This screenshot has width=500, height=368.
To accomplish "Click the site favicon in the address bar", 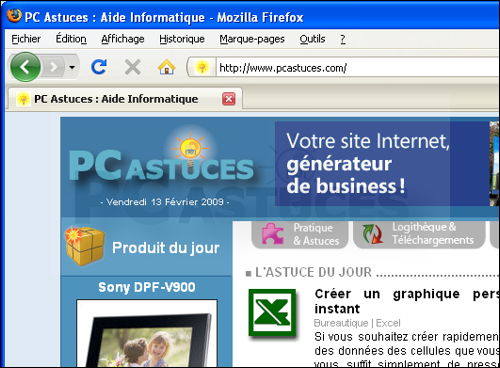I will [202, 67].
